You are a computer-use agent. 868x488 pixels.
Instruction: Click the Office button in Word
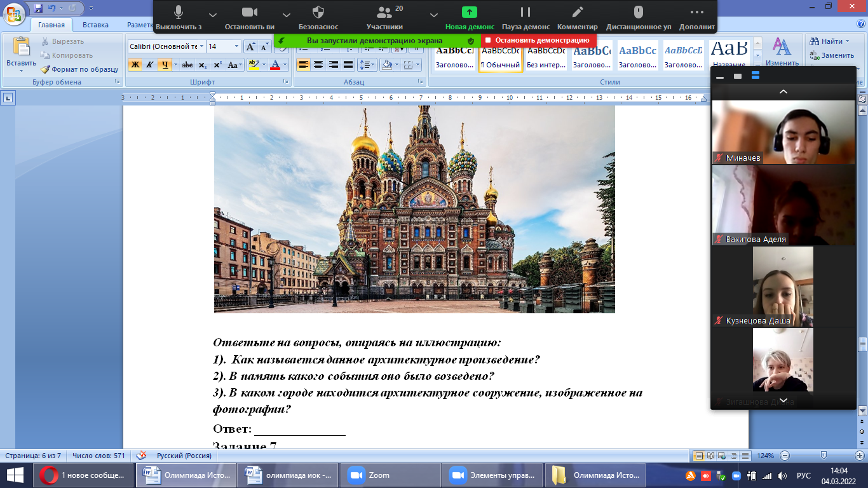[14, 14]
